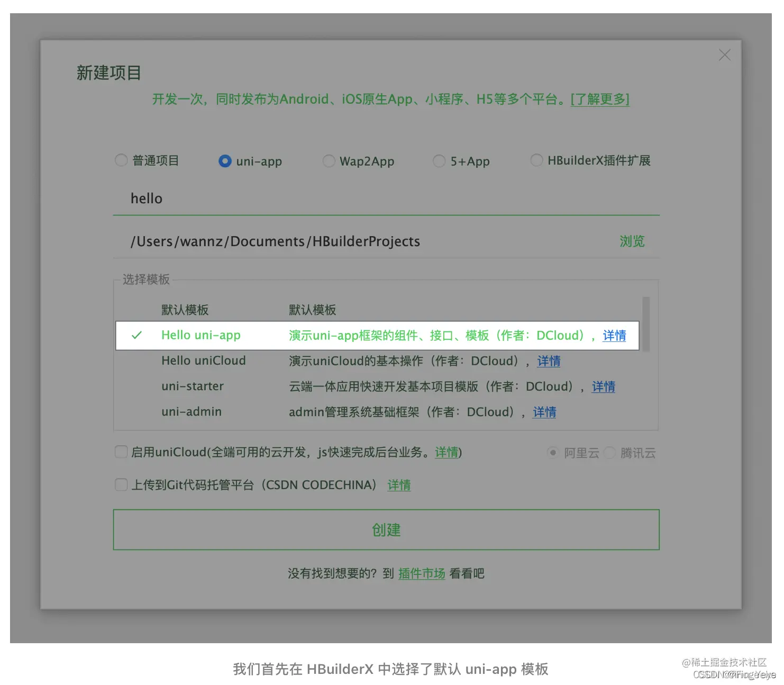
Task: Select the 普通项目 radio button
Action: [121, 160]
